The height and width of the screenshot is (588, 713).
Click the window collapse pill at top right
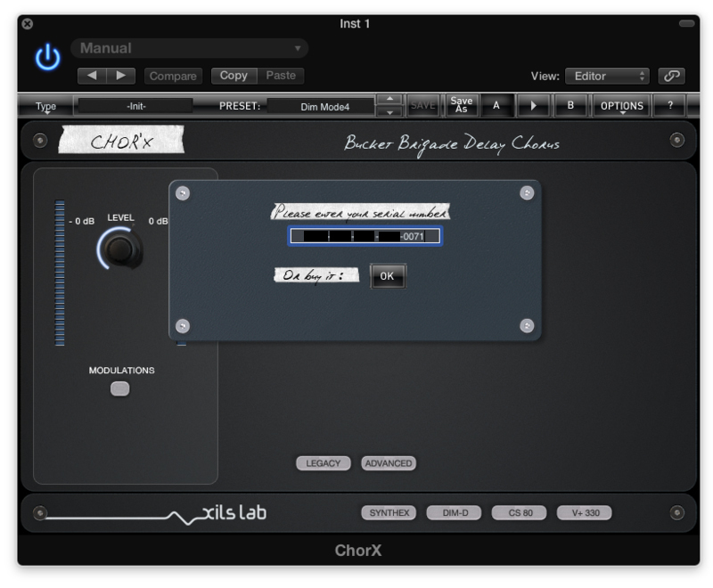686,23
